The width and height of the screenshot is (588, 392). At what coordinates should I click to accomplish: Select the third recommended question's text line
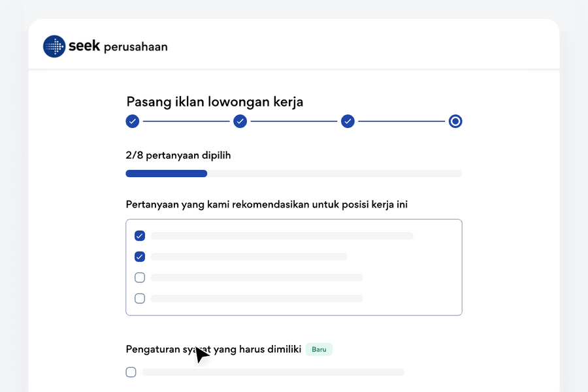(256, 278)
